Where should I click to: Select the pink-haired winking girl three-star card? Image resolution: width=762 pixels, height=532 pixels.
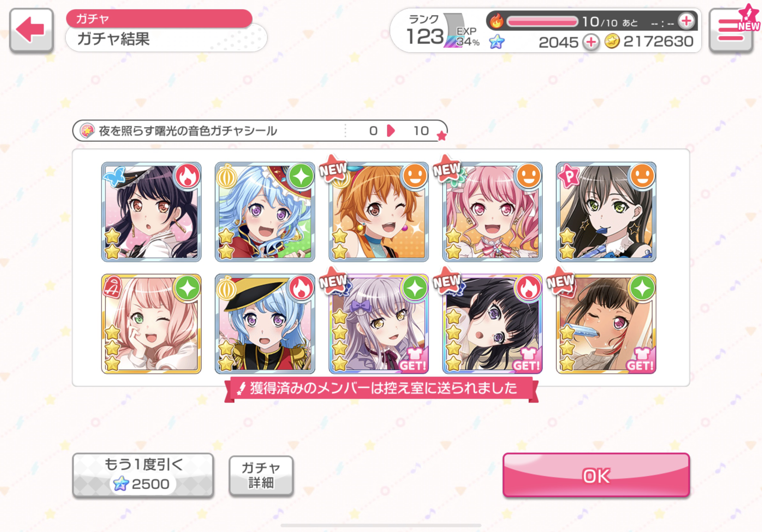point(151,324)
